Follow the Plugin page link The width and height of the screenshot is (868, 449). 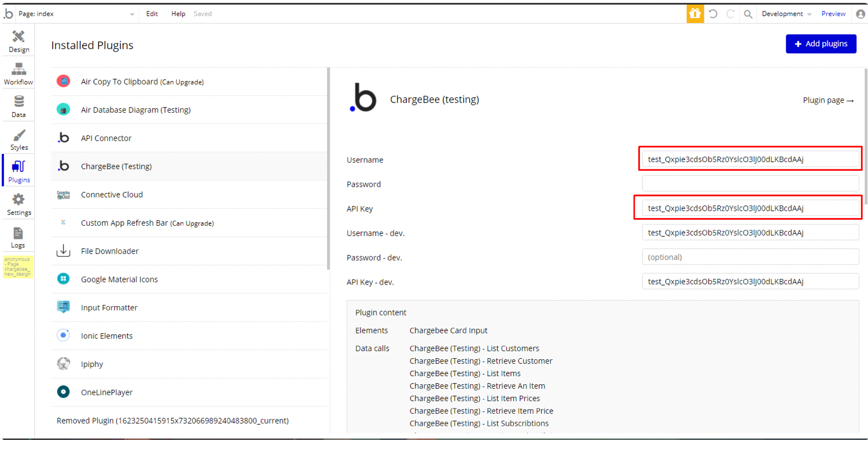[x=828, y=100]
